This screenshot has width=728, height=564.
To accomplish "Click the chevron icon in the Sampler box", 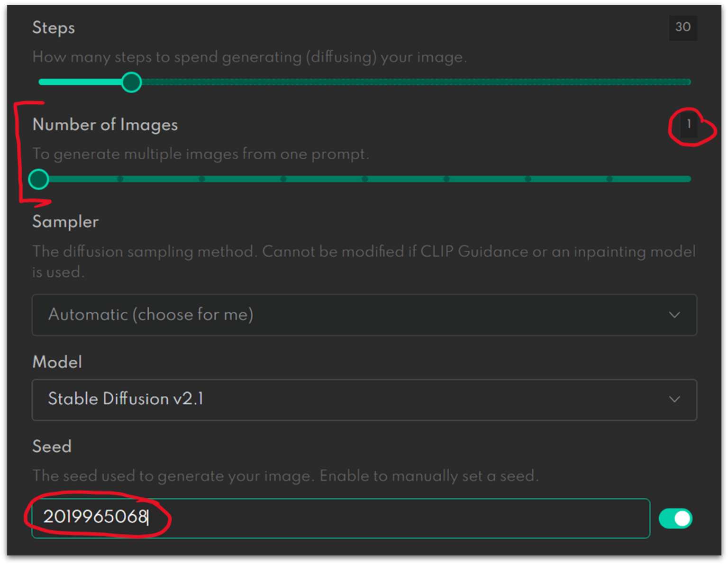I will pyautogui.click(x=674, y=315).
